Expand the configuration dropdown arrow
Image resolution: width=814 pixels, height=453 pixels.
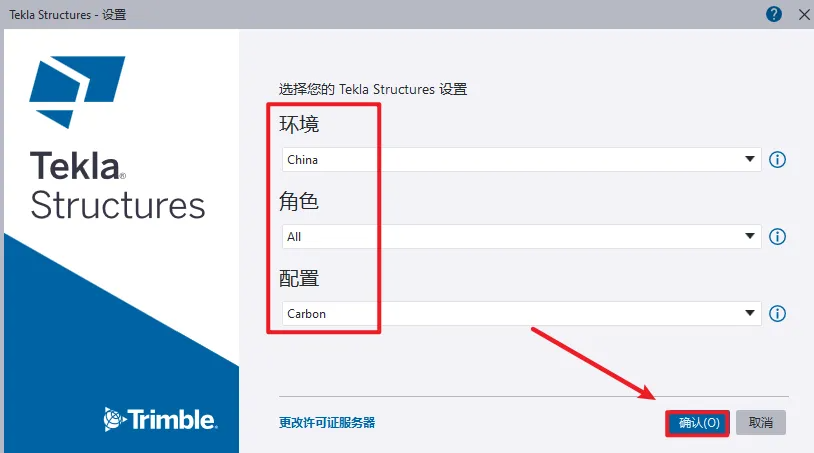pos(750,313)
